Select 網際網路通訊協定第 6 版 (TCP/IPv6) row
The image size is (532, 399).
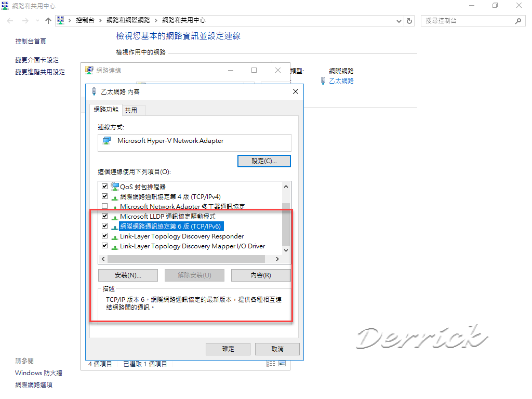(x=171, y=226)
